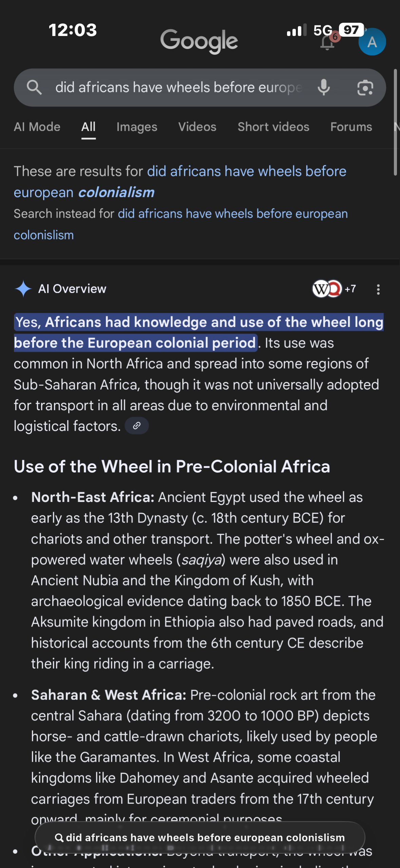The width and height of the screenshot is (400, 868).
Task: Open AI Overview three-dot options menu
Action: pos(378,289)
